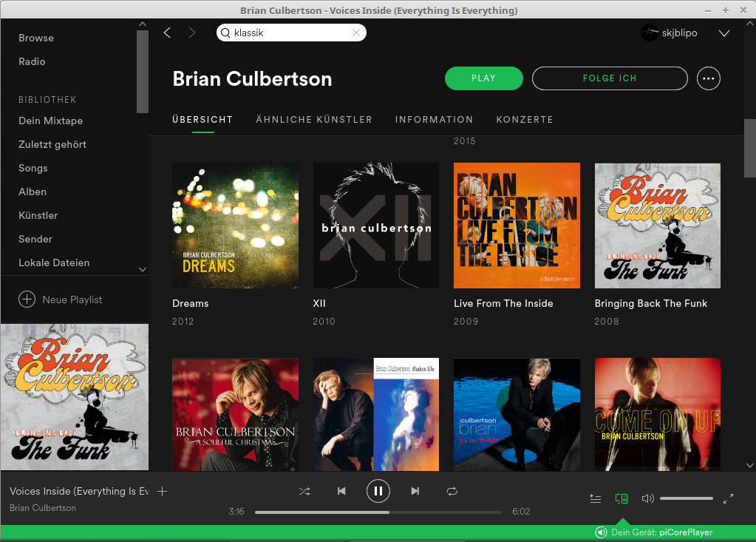Clear the klassik search text
This screenshot has height=542, width=756.
356,33
